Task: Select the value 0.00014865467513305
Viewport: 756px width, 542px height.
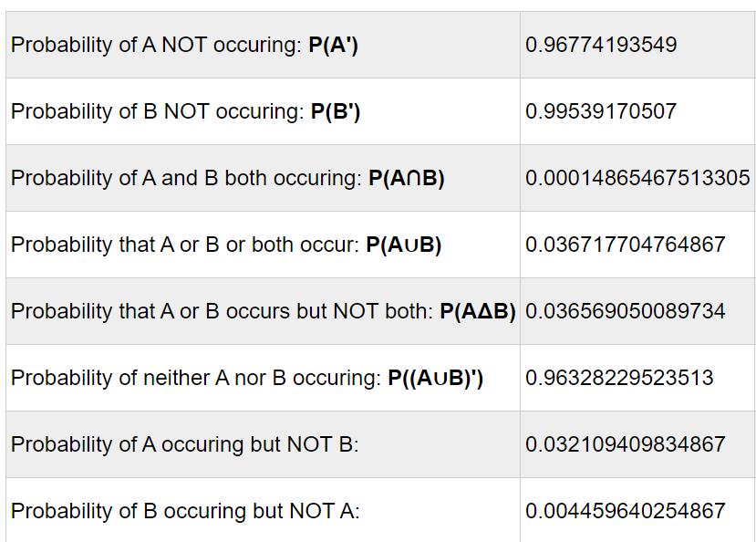Action: coord(637,178)
